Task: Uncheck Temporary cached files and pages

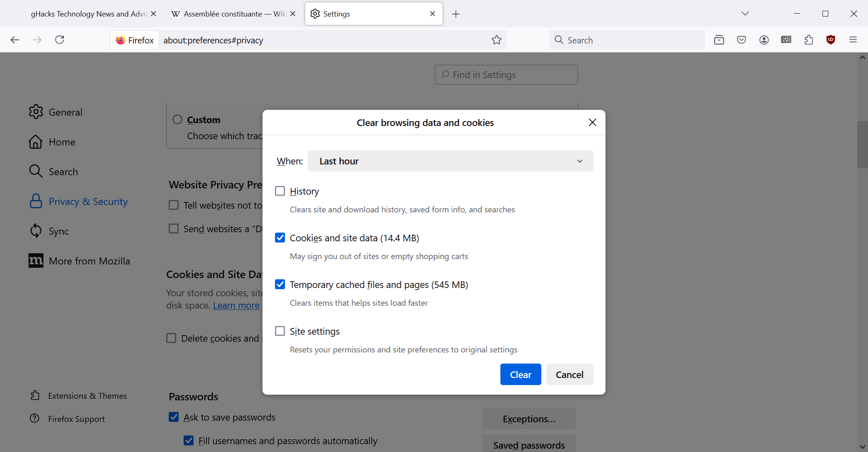Action: tap(280, 284)
